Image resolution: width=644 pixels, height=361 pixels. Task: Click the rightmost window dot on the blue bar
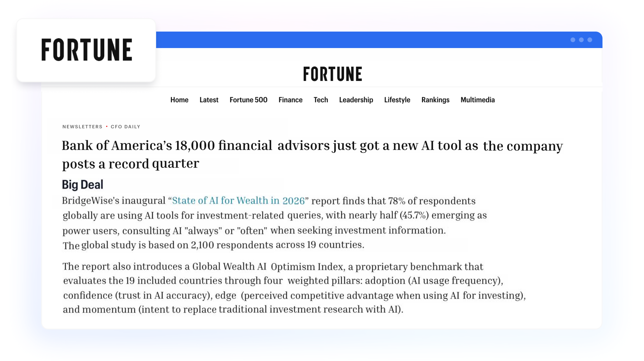coord(589,40)
